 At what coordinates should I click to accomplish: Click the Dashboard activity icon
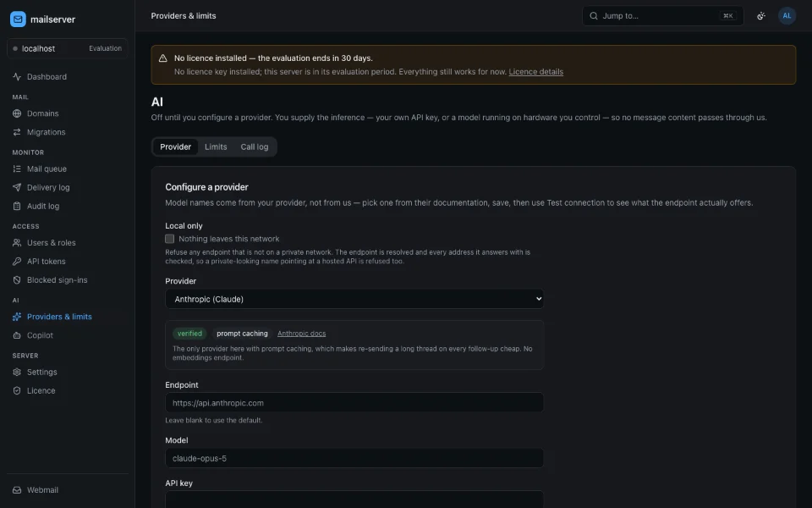coord(17,77)
